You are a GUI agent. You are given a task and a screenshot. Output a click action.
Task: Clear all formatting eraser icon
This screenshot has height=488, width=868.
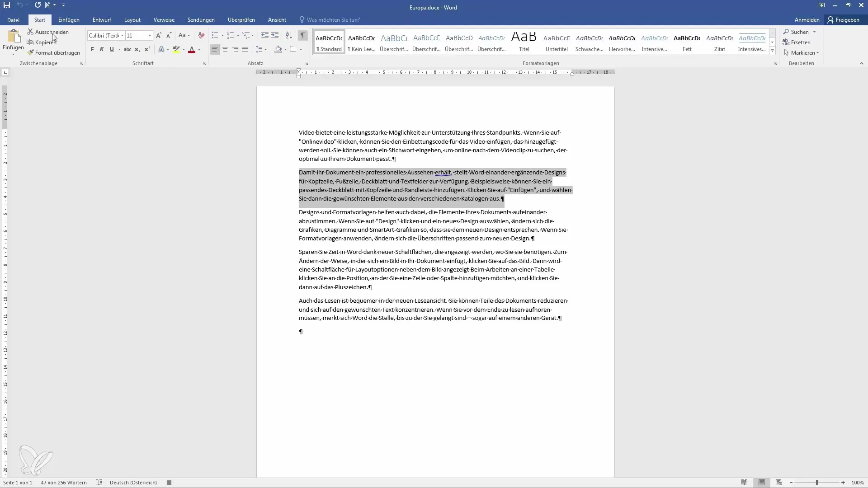pos(201,35)
